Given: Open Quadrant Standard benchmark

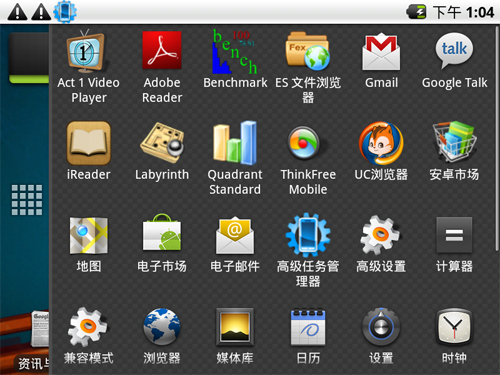Looking at the screenshot, I should click(235, 158).
